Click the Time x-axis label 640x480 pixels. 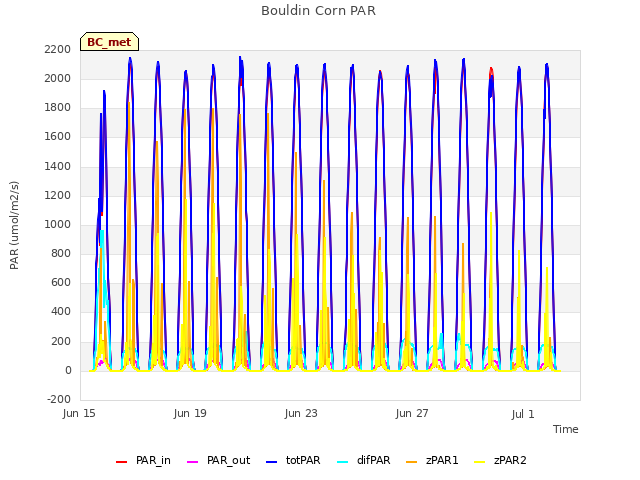point(566,429)
